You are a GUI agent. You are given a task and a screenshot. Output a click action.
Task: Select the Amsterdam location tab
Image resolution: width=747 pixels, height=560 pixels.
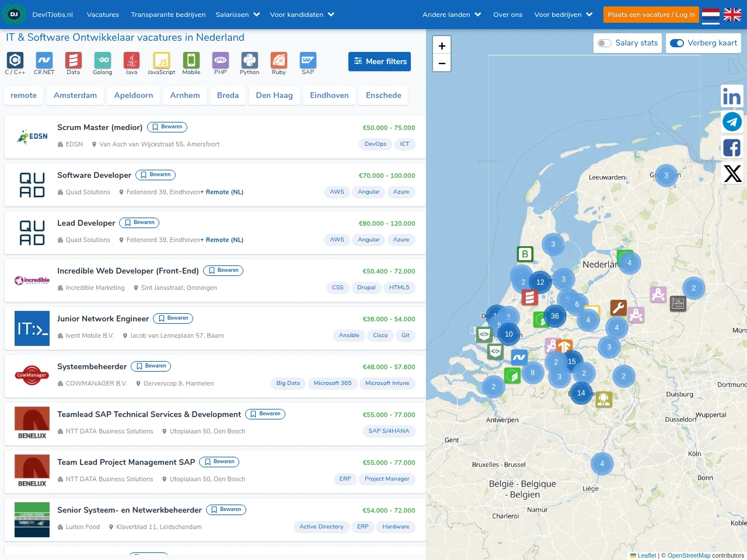pos(75,95)
